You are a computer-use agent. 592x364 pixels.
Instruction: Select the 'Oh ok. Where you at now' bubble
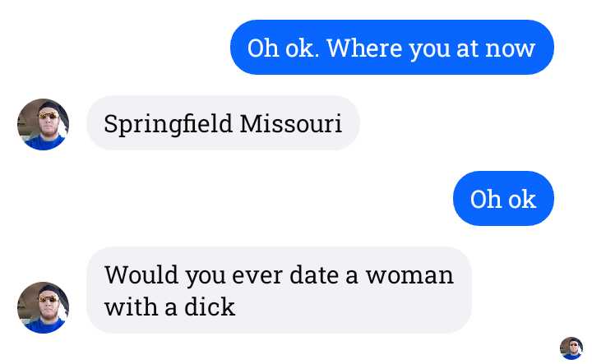tap(392, 47)
